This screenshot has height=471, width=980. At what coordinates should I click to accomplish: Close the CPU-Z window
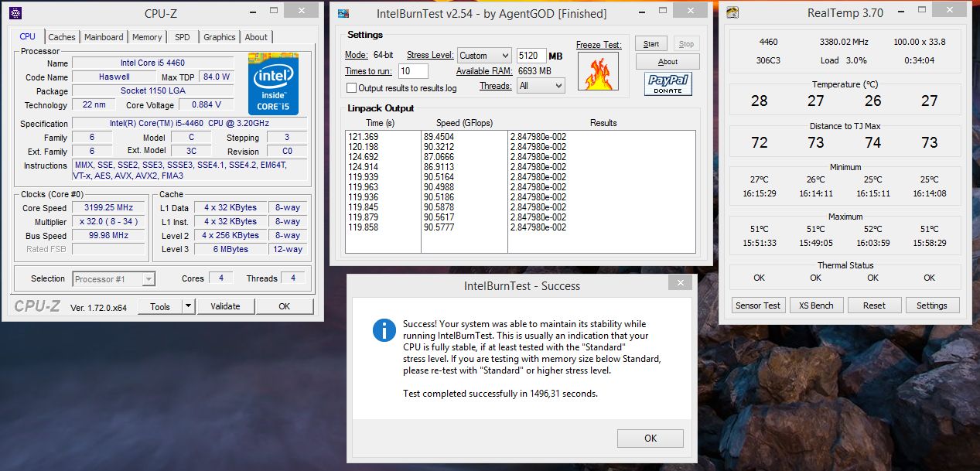[x=300, y=9]
